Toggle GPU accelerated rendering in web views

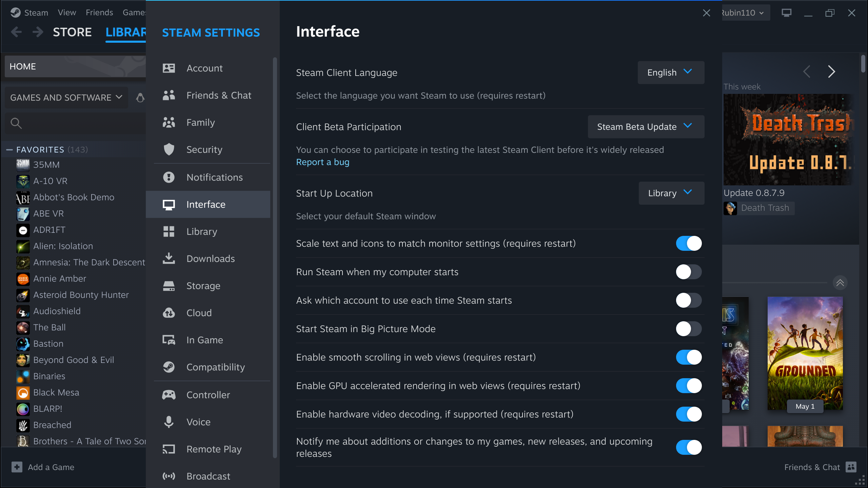(x=689, y=386)
